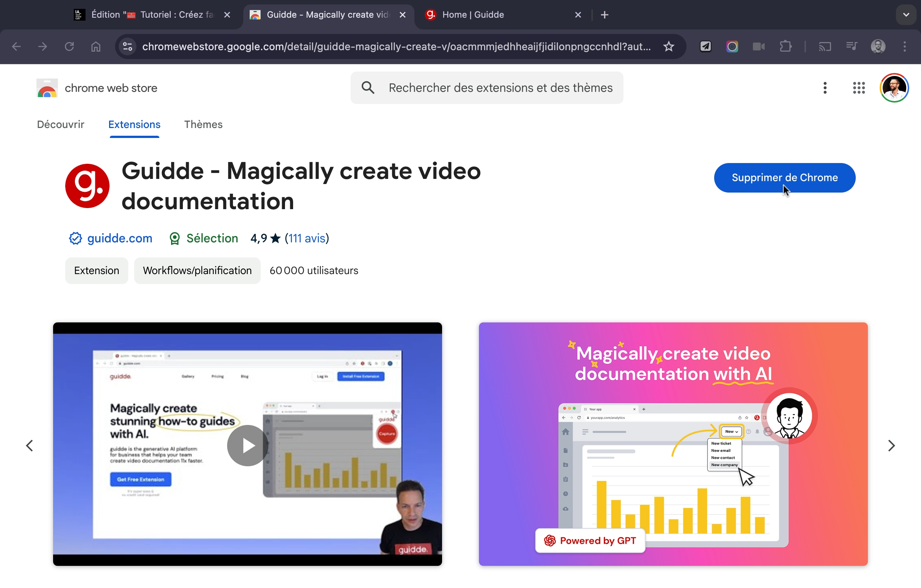Image resolution: width=921 pixels, height=588 pixels.
Task: Click the site information icon in the address bar
Action: (127, 47)
